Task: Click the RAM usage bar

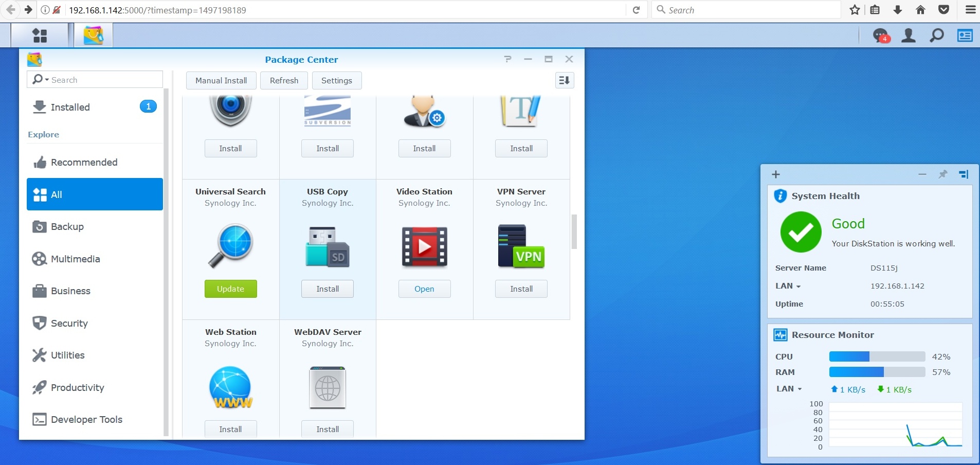Action: click(877, 372)
